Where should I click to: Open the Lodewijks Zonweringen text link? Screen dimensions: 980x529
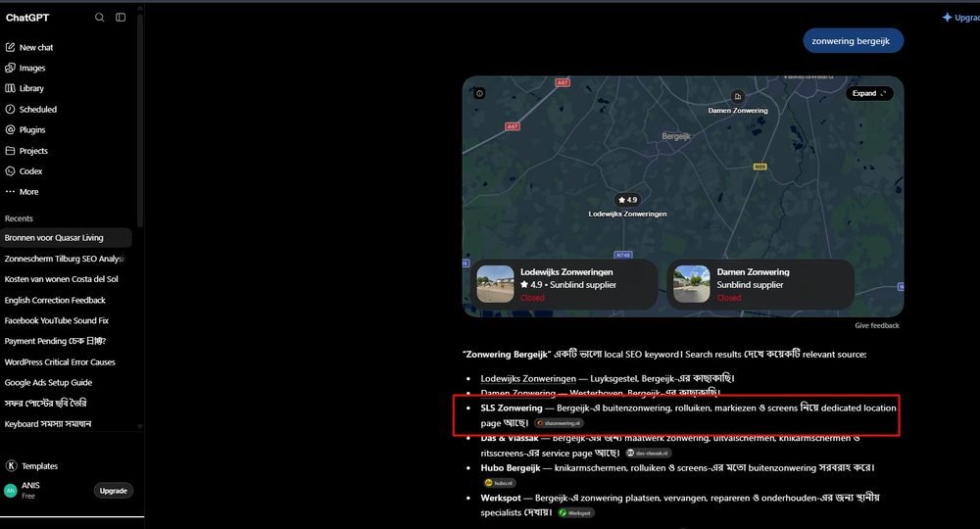point(528,378)
